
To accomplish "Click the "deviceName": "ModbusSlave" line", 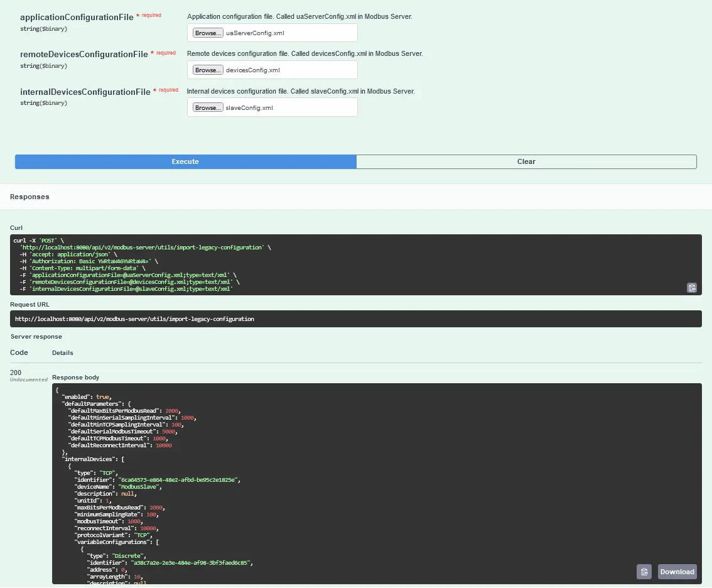I will [118, 487].
